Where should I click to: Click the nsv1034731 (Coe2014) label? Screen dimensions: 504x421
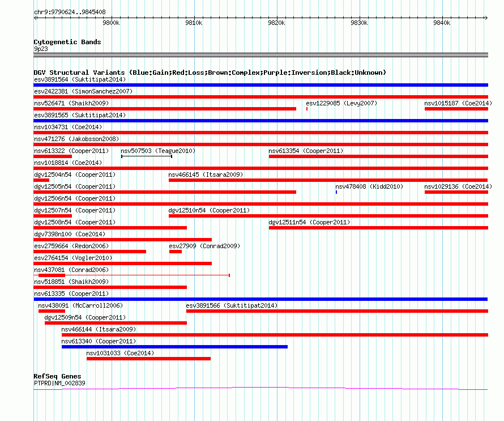click(x=68, y=127)
